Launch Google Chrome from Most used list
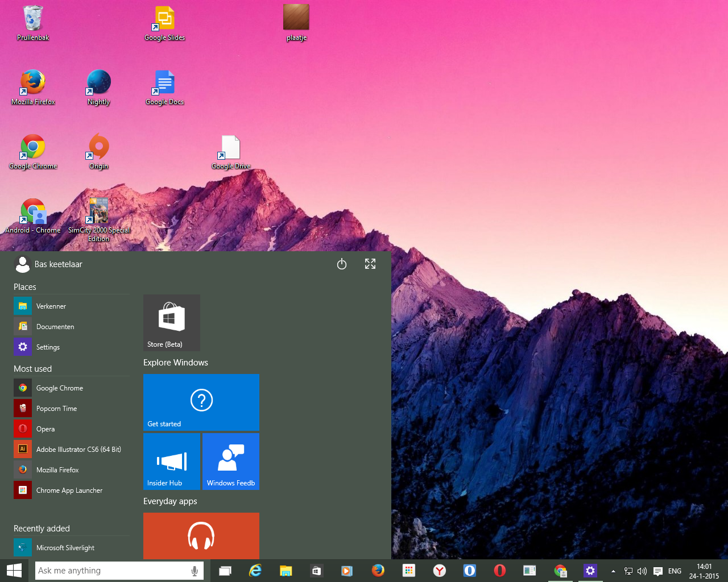The height and width of the screenshot is (582, 728). tap(72, 388)
